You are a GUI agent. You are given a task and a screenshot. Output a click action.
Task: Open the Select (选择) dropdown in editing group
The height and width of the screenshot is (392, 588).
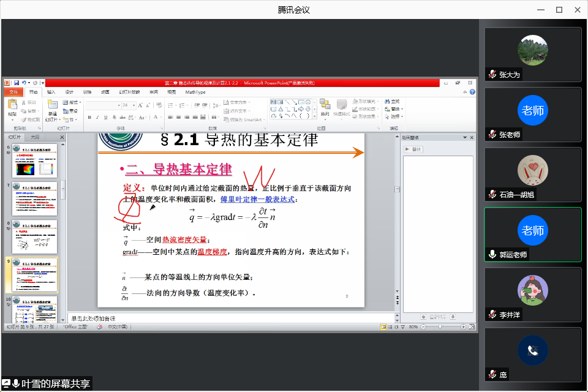(394, 116)
